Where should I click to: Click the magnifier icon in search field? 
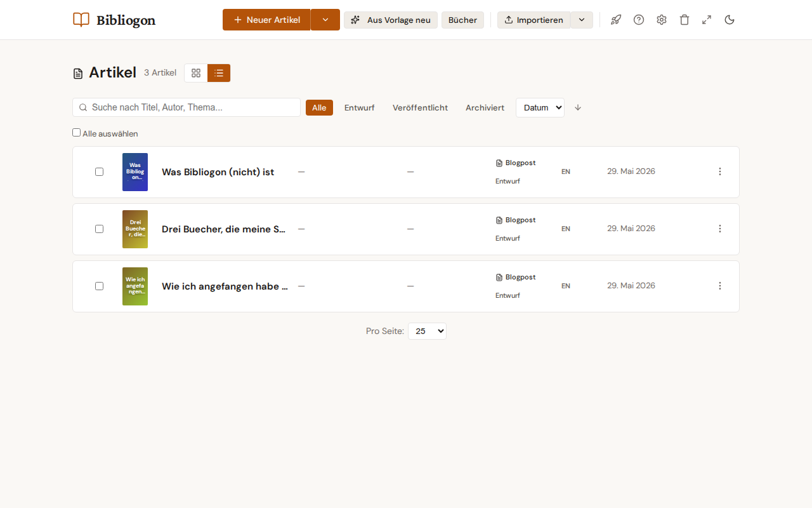point(83,107)
